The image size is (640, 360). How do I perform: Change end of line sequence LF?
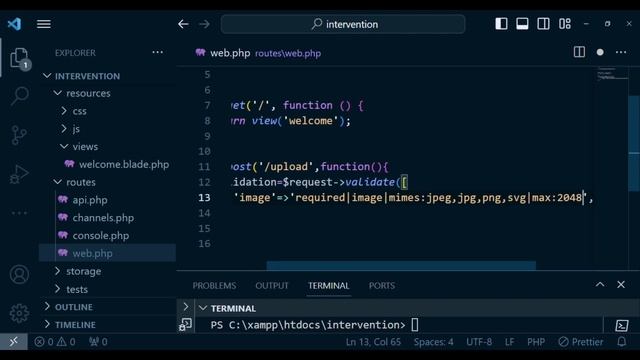pos(509,342)
